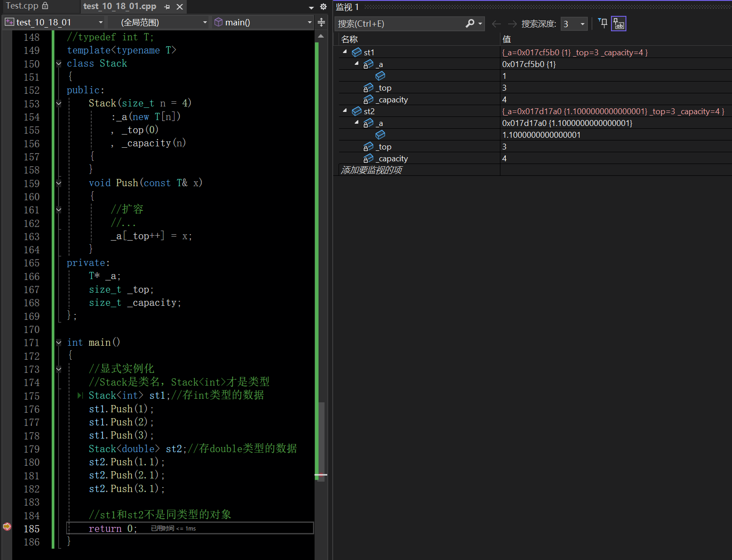Click the split editor icon above scrollbar
732x560 pixels.
(x=321, y=22)
